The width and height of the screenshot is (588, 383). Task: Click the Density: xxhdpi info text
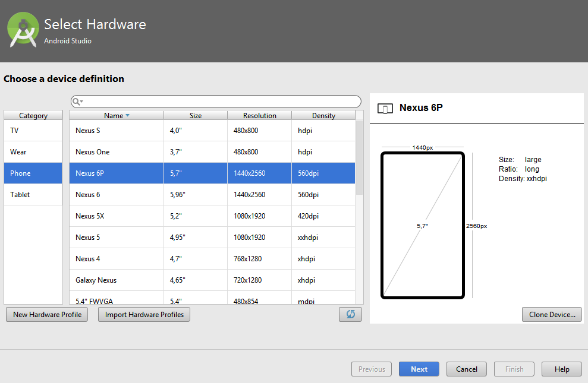[x=523, y=179]
